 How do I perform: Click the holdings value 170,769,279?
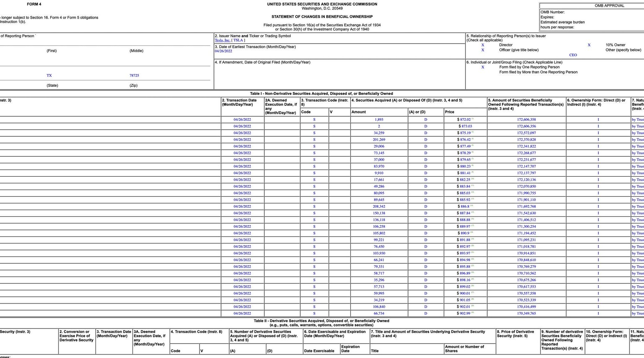click(x=527, y=267)
